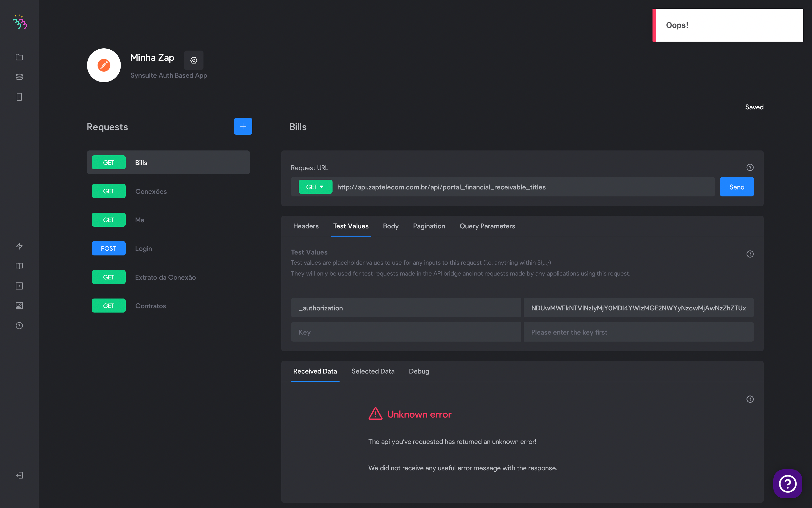This screenshot has width=812, height=508.
Task: Select the Bills request
Action: pyautogui.click(x=168, y=162)
